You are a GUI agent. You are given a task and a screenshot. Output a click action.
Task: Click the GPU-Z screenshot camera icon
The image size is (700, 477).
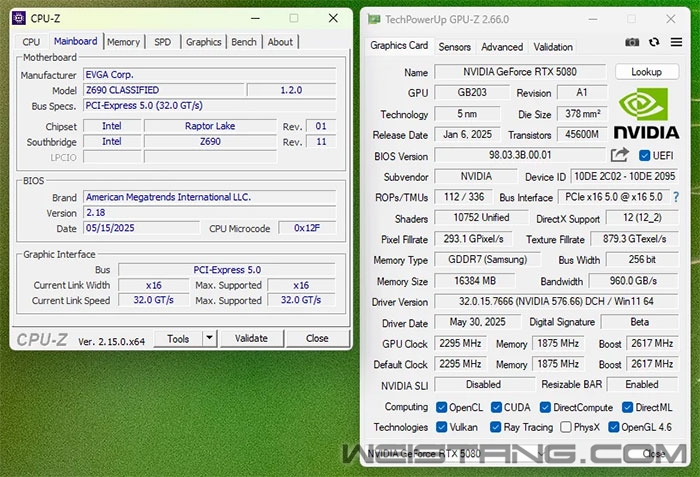(632, 42)
